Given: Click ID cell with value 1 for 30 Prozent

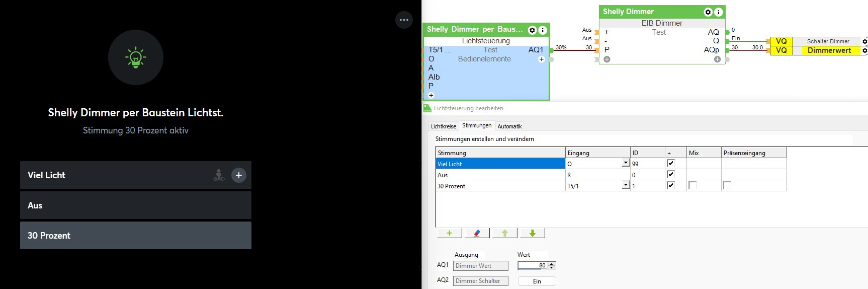Looking at the screenshot, I should (648, 186).
